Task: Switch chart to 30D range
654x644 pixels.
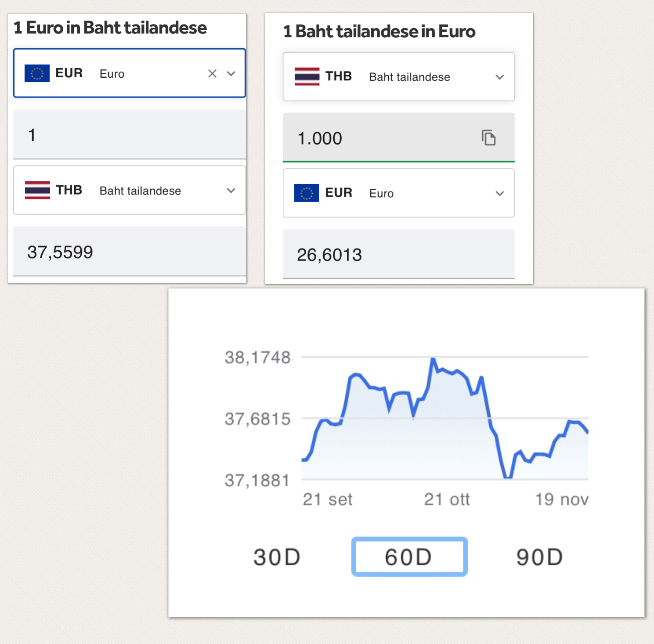Action: (x=277, y=557)
